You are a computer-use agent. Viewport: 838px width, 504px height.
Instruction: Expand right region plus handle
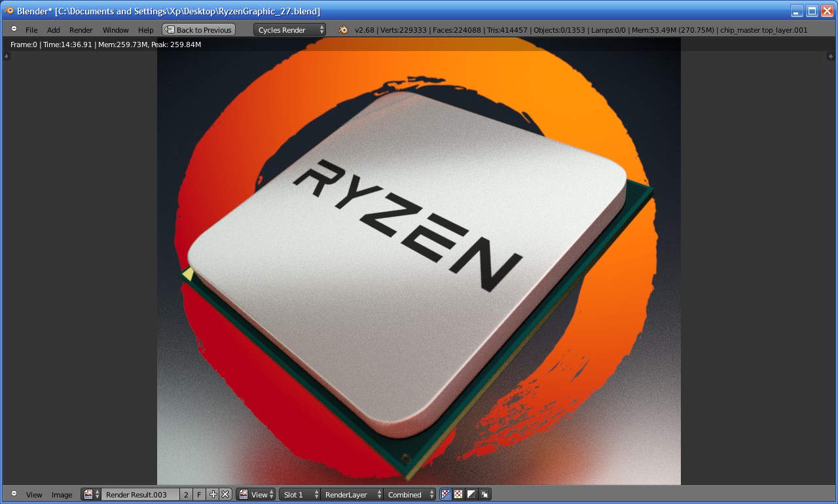pyautogui.click(x=830, y=56)
